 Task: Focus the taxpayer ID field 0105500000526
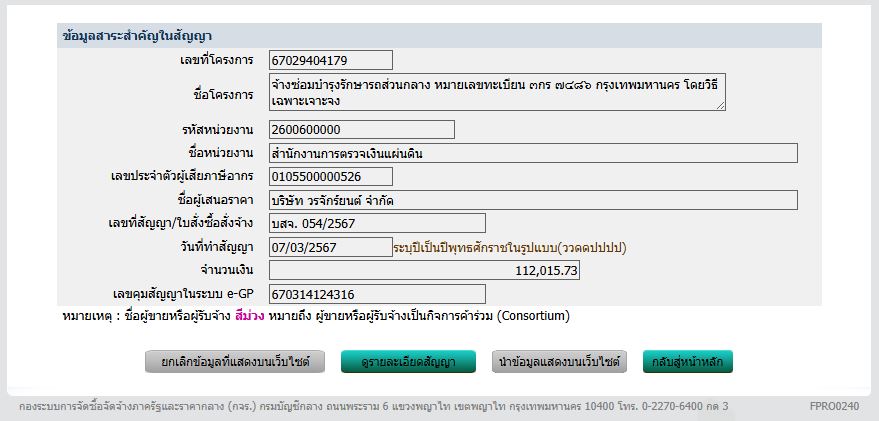point(330,177)
